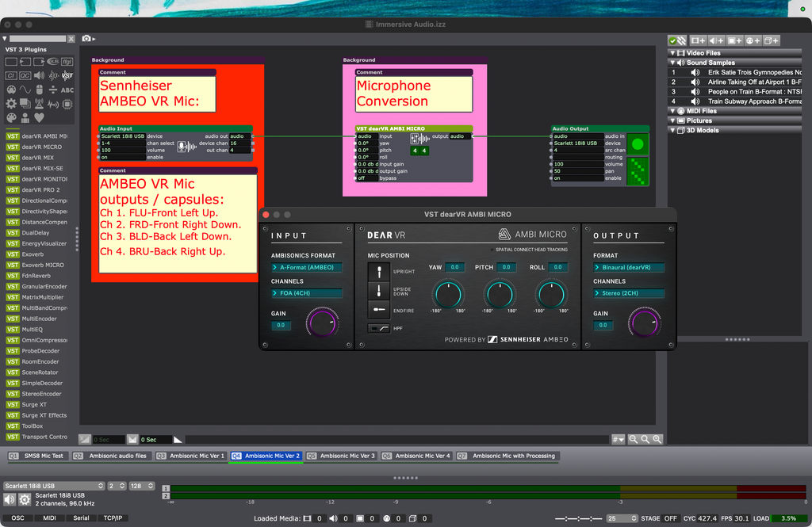Switch to scene Ambisonic Mic Ver 4
The height and width of the screenshot is (527, 812).
click(416, 456)
